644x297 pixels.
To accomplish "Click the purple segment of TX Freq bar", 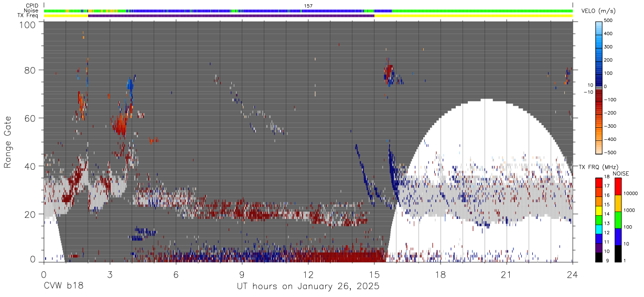I will [x=231, y=16].
